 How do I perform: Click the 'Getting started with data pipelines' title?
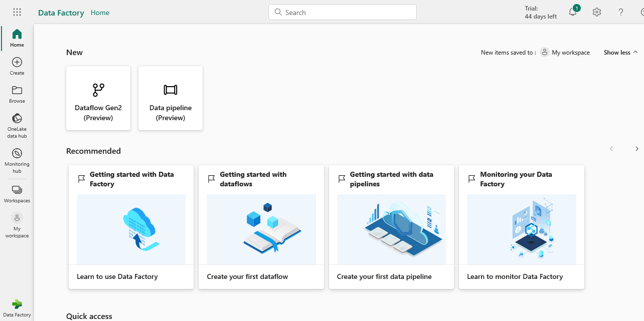point(392,179)
